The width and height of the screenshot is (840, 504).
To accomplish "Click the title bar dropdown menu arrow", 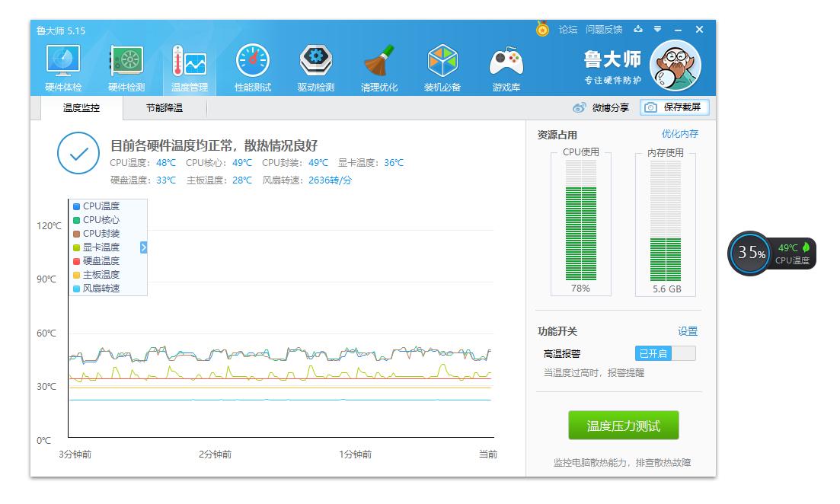I will click(657, 30).
